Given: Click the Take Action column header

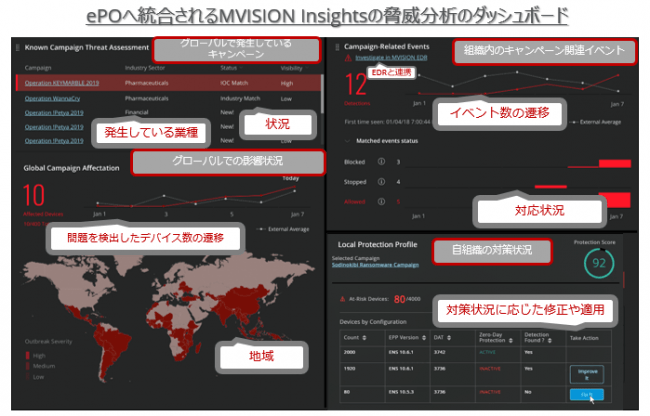Looking at the screenshot, I should pyautogui.click(x=584, y=338).
